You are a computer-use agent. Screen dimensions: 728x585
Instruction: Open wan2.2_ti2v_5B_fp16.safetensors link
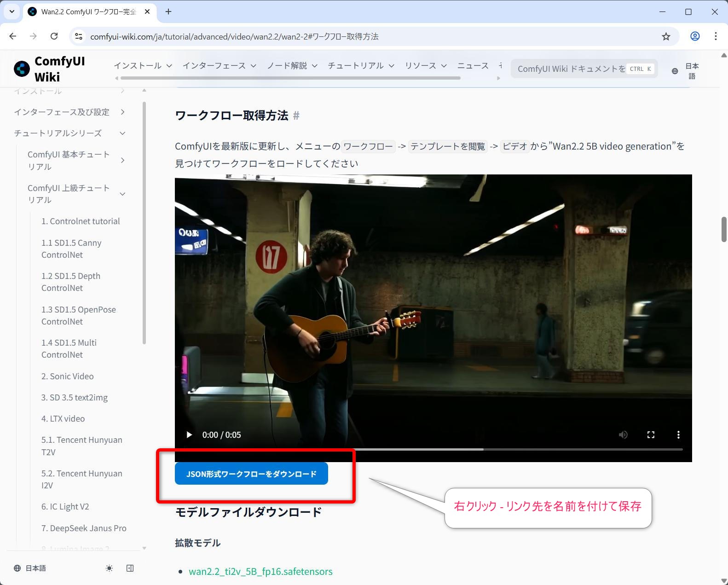tap(260, 572)
